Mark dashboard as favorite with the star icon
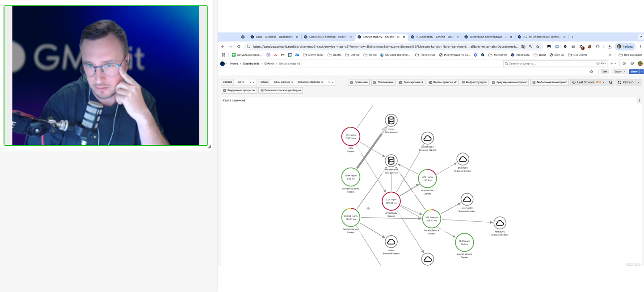644x292 pixels. coord(591,72)
